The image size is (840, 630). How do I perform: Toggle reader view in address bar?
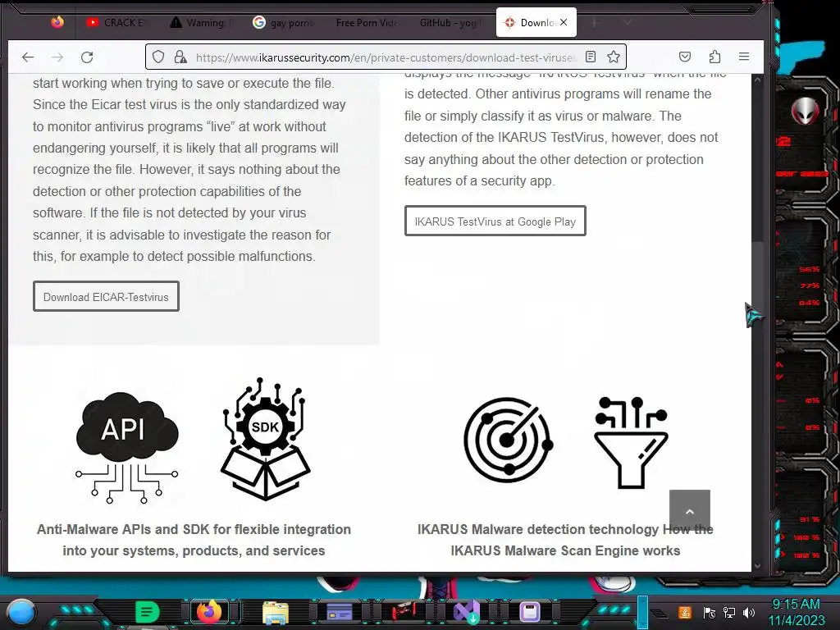pos(591,57)
